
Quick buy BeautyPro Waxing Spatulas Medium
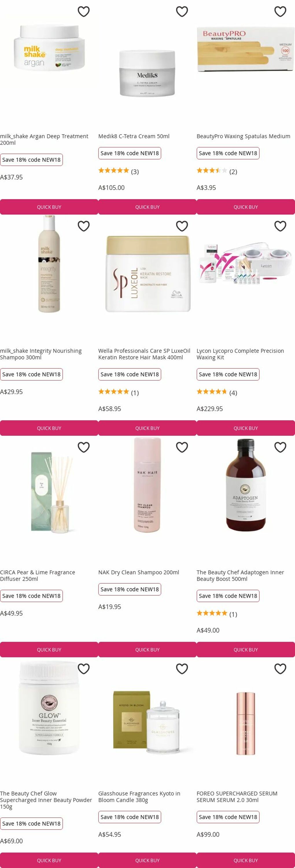pyautogui.click(x=246, y=207)
